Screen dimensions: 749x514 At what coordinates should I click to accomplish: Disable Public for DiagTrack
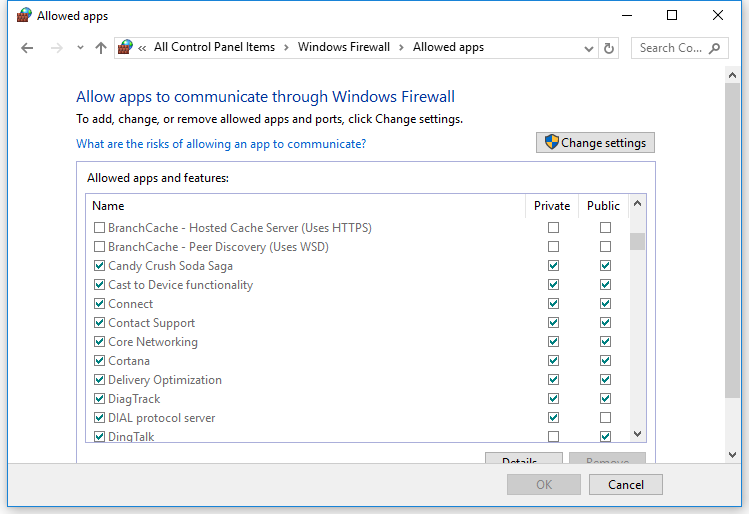[x=605, y=398]
